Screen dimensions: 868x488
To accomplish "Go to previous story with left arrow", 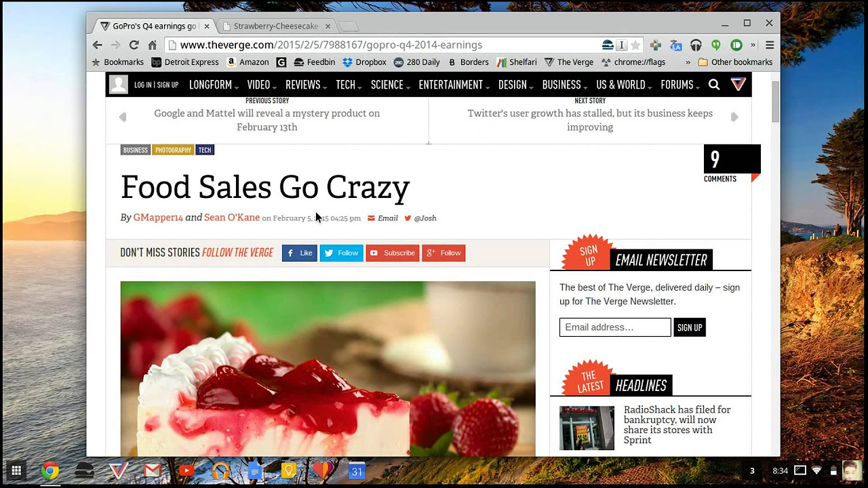I will point(123,117).
